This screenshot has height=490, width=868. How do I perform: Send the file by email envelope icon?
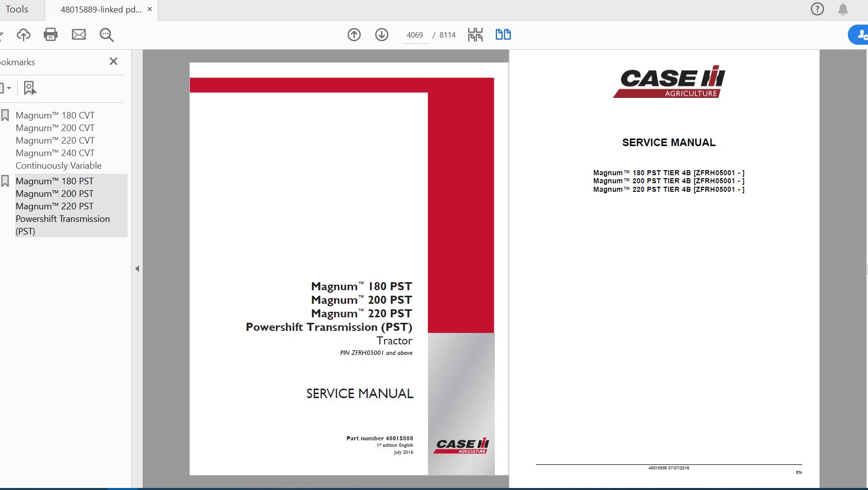coord(79,35)
